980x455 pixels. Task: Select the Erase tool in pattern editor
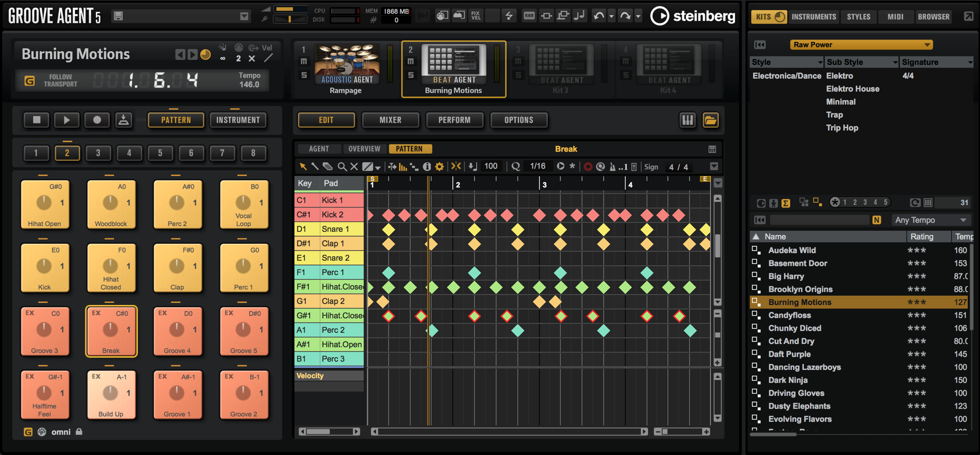point(328,166)
